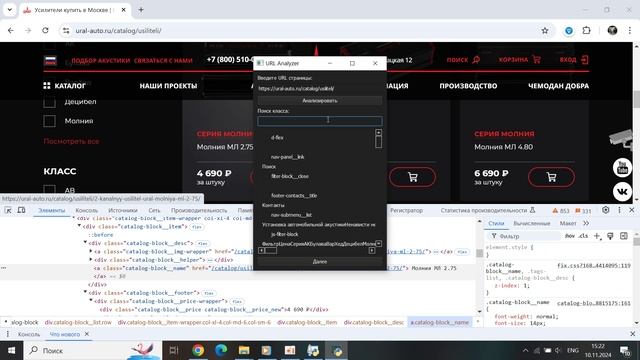The height and width of the screenshot is (360, 640).
Task: Switch to the Вычисленные styles tab
Action: coord(531,224)
